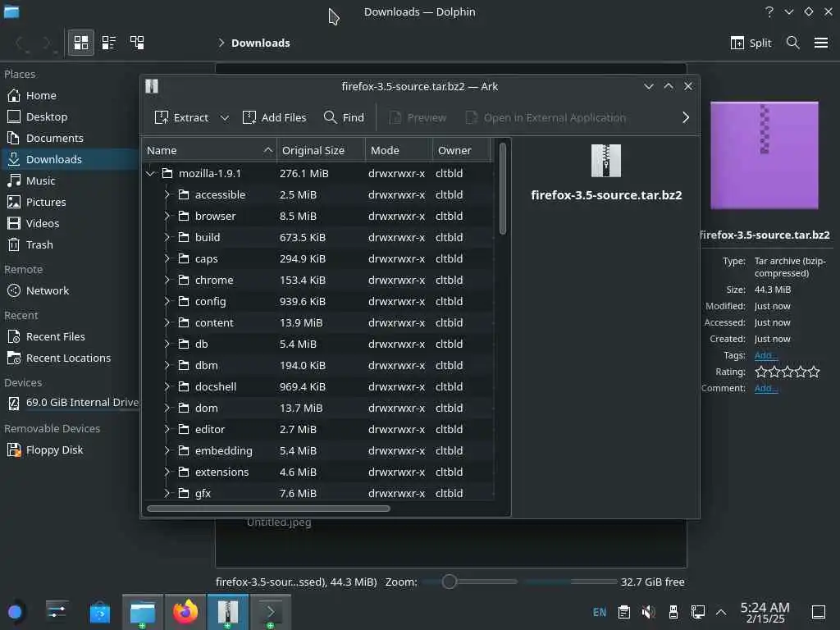The image size is (840, 630).
Task: Select the db folder icon
Action: pos(184,344)
